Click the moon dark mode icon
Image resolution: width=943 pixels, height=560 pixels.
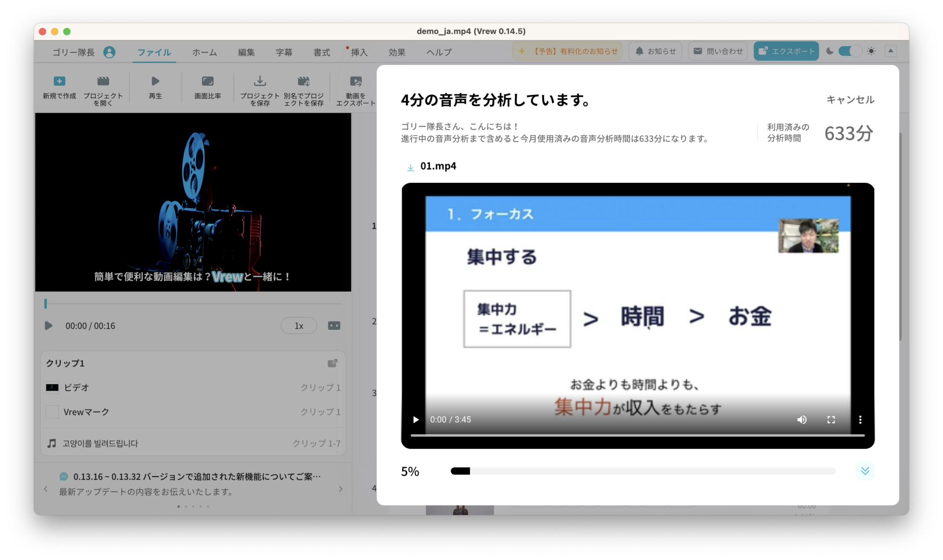point(830,51)
